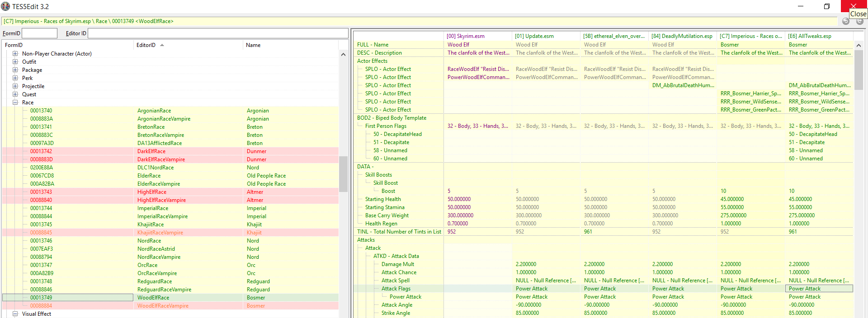Click the navigate forward arrow button
The height and width of the screenshot is (318, 868).
click(x=860, y=21)
